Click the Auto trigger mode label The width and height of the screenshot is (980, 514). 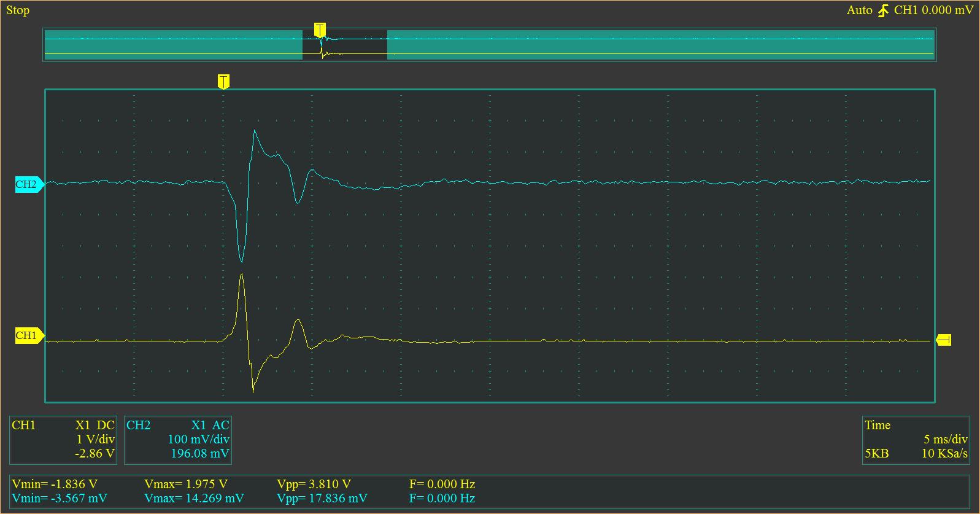point(859,10)
